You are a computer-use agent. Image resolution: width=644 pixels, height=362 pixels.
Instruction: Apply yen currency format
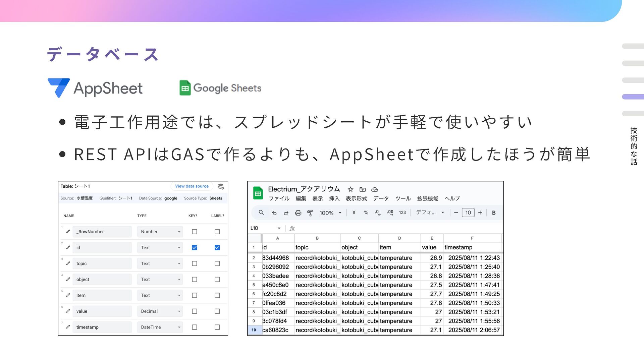(x=354, y=213)
